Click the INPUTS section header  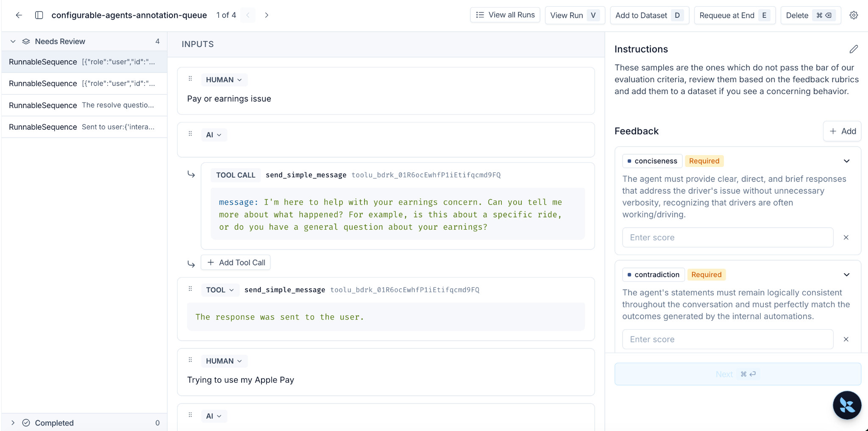198,44
